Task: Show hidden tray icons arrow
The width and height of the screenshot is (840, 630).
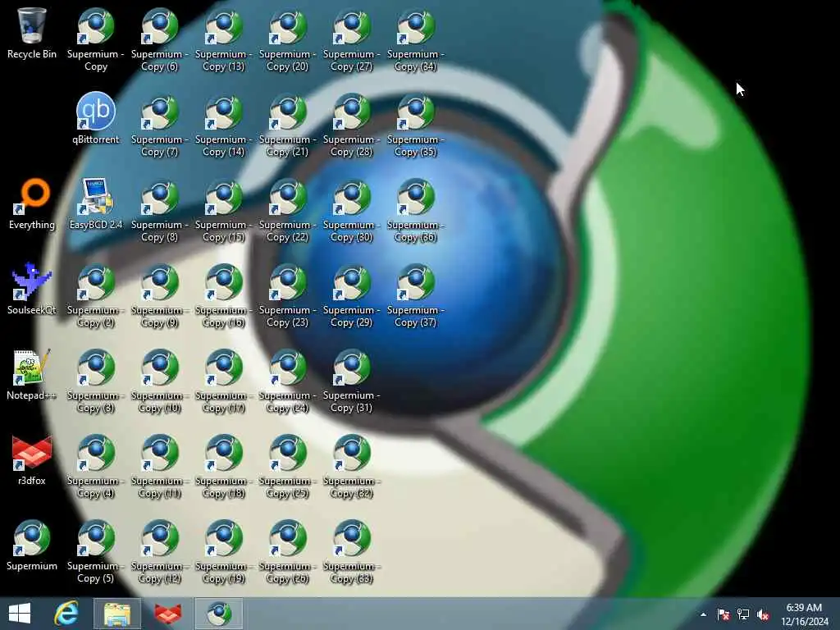Action: point(703,614)
